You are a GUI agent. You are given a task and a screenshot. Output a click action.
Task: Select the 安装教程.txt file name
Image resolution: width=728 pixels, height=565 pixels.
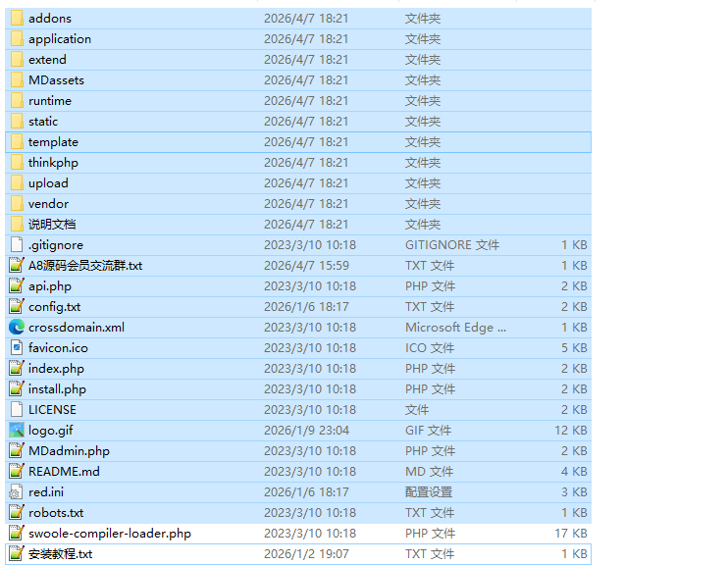point(60,553)
